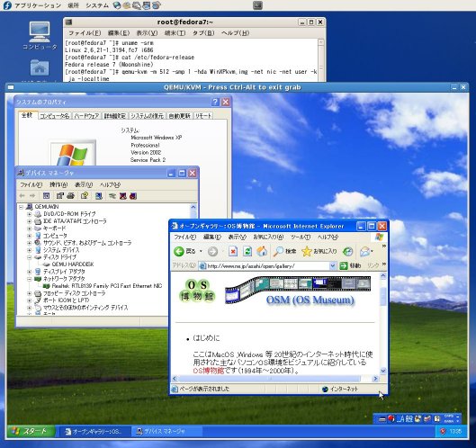Click the Device Manager scrollbar up arrow
476x448 pixels.
[x=193, y=207]
